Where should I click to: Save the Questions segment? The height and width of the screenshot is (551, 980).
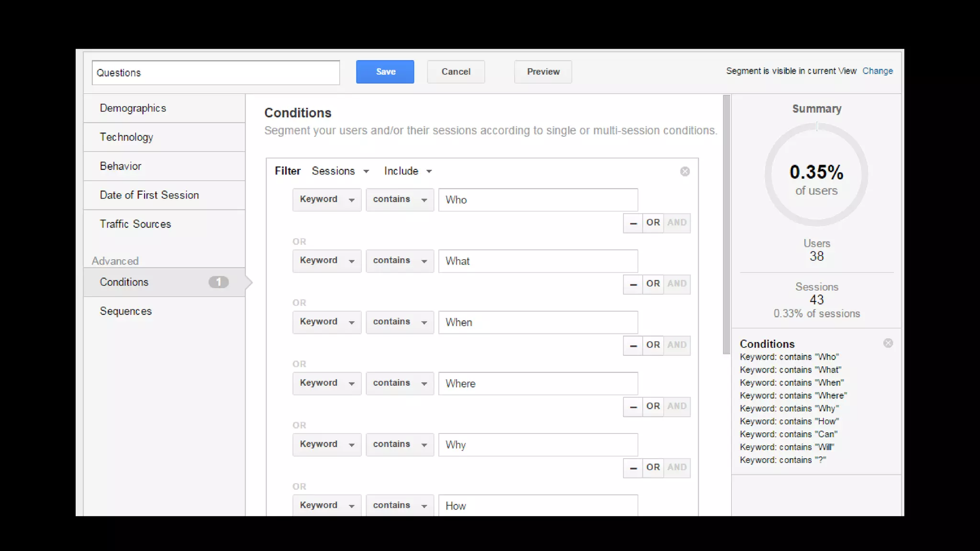tap(385, 72)
